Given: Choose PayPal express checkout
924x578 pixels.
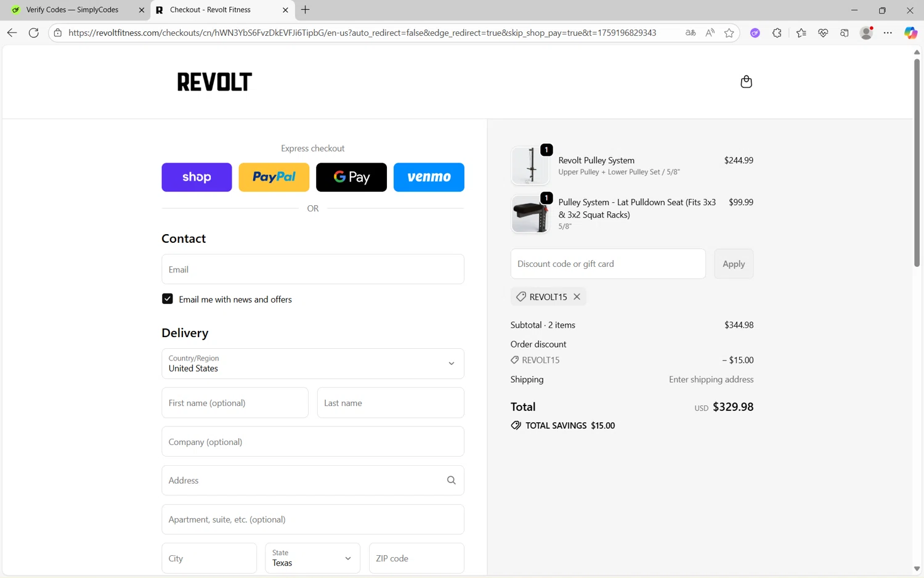Looking at the screenshot, I should (x=274, y=177).
